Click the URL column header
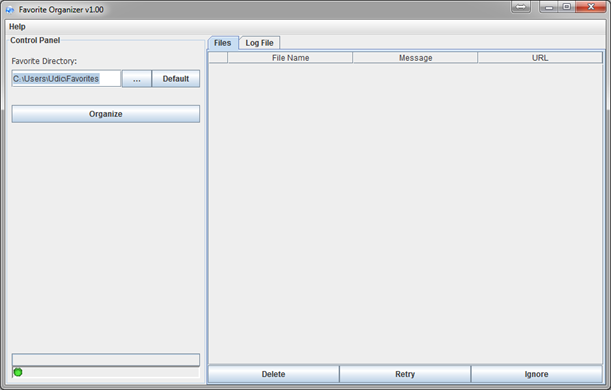This screenshot has width=611, height=390. 540,58
